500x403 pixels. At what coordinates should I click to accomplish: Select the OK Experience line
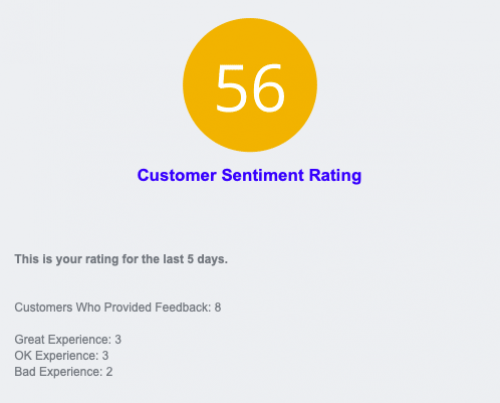[x=61, y=356]
